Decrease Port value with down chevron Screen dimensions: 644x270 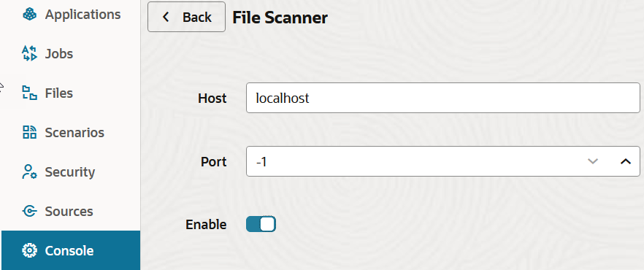[593, 161]
